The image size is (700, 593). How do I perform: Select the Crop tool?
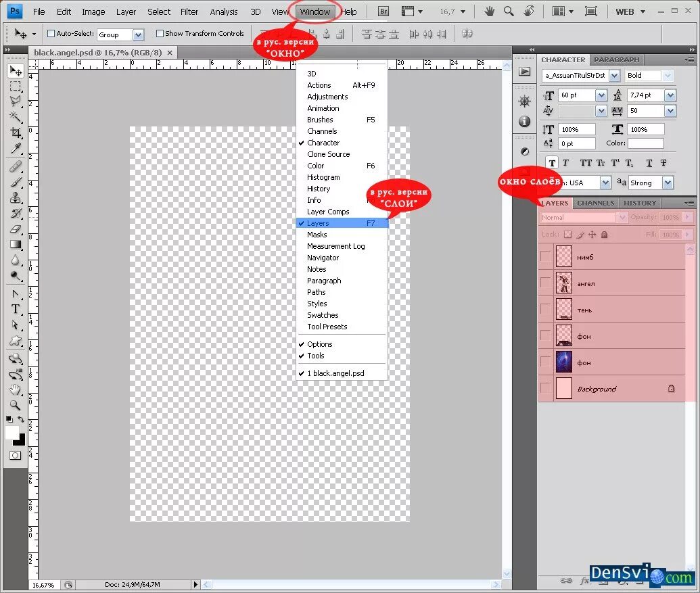click(x=16, y=133)
